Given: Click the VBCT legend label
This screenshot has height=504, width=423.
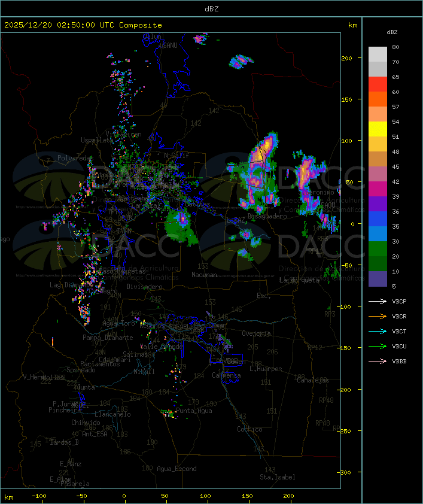Looking at the screenshot, I should click(399, 332).
